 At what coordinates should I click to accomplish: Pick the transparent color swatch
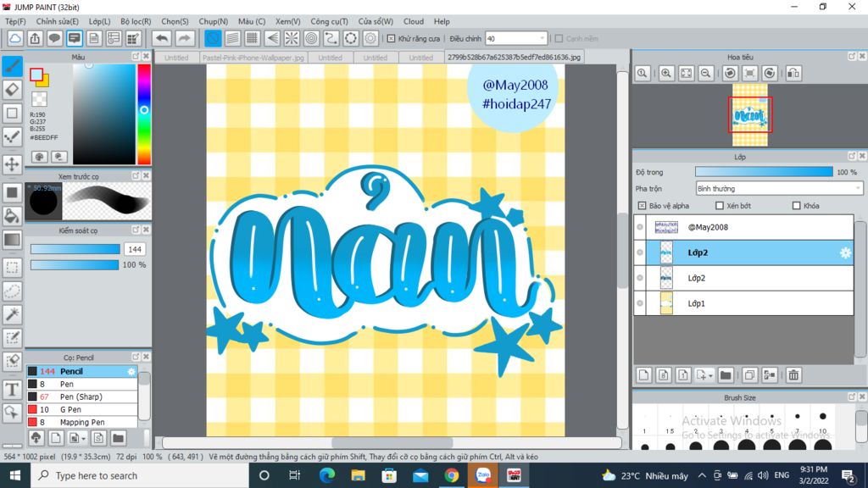[x=39, y=99]
